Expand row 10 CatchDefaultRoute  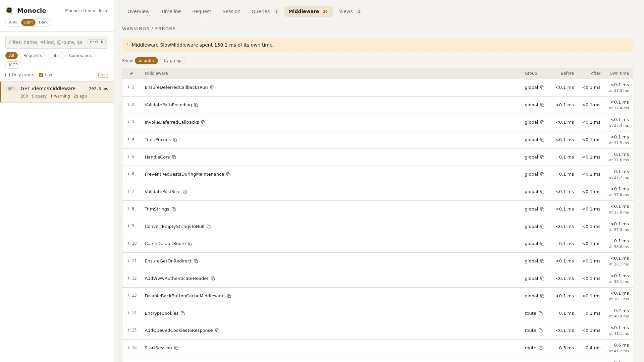tap(128, 243)
